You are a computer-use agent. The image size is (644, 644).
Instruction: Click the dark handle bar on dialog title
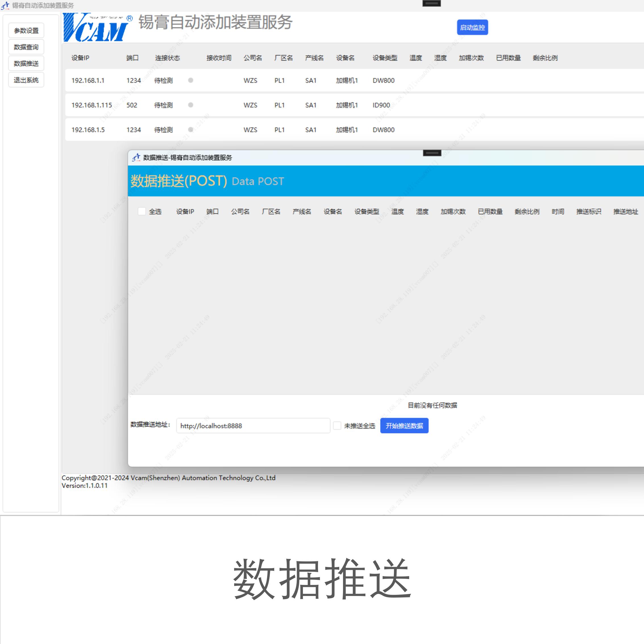pyautogui.click(x=432, y=153)
